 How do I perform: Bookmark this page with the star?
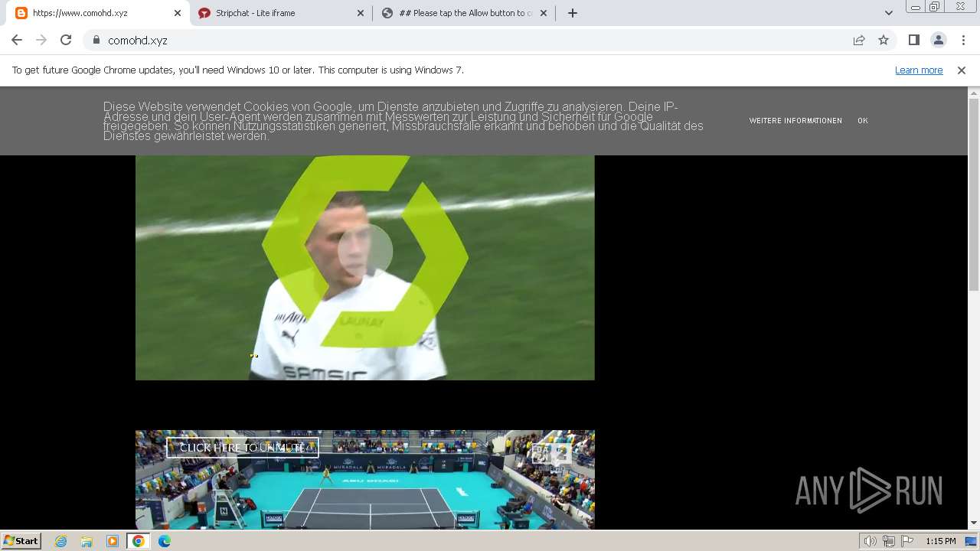coord(884,40)
